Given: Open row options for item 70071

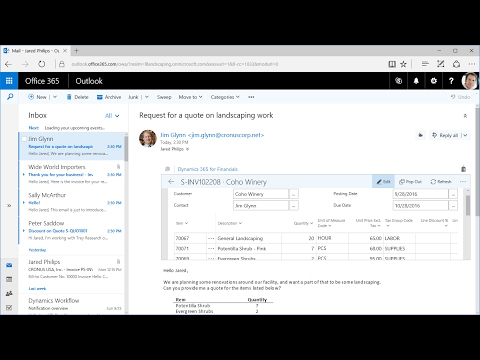Looking at the screenshot, I should click(211, 249).
